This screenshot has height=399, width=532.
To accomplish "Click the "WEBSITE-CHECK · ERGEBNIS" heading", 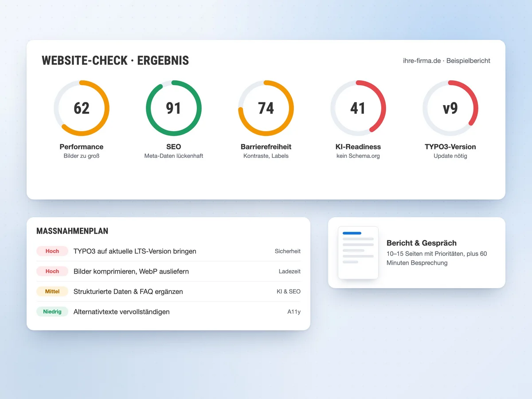I will coord(115,61).
